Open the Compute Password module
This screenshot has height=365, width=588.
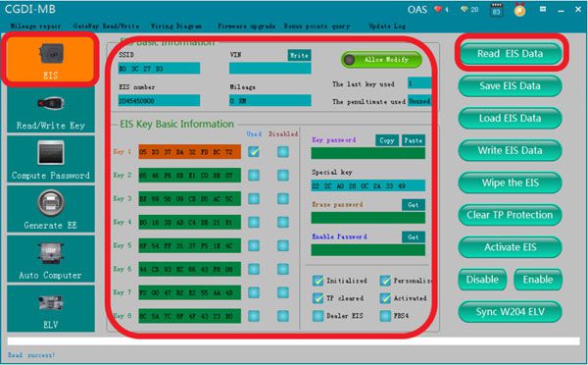51,159
